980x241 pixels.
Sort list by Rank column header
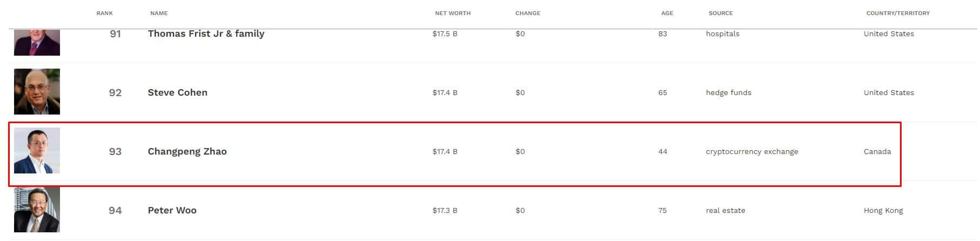pos(104,13)
